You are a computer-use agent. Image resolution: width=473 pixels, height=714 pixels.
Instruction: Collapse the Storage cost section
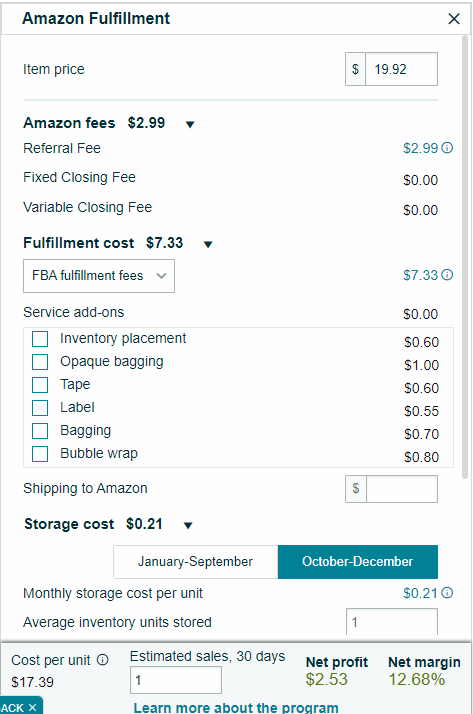tap(188, 525)
